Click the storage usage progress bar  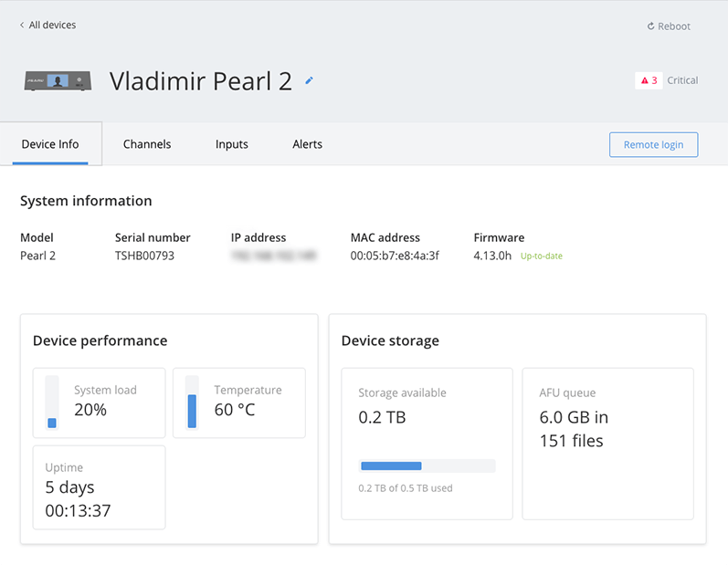click(427, 466)
